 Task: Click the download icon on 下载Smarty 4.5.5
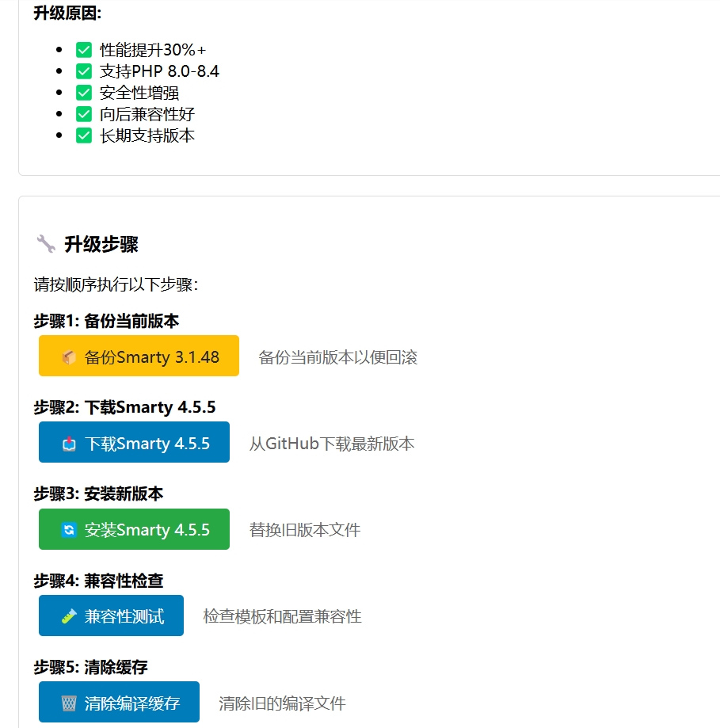tap(69, 444)
